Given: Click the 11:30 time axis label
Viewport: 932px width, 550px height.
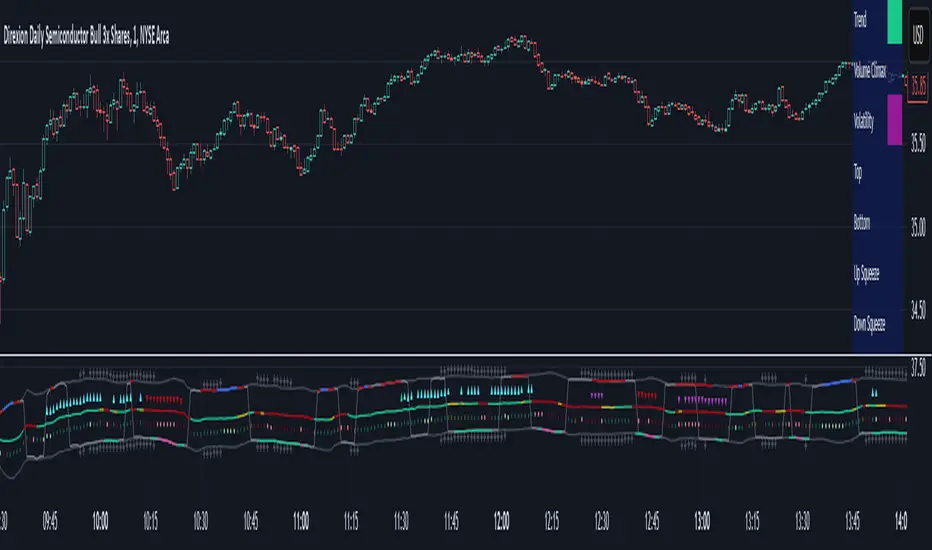Looking at the screenshot, I should pos(401,521).
